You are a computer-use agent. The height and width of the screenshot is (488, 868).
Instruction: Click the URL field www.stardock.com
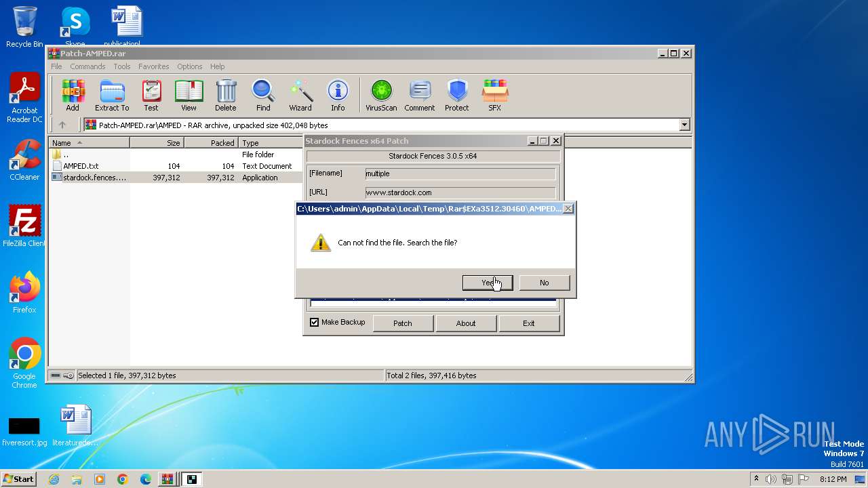(460, 192)
